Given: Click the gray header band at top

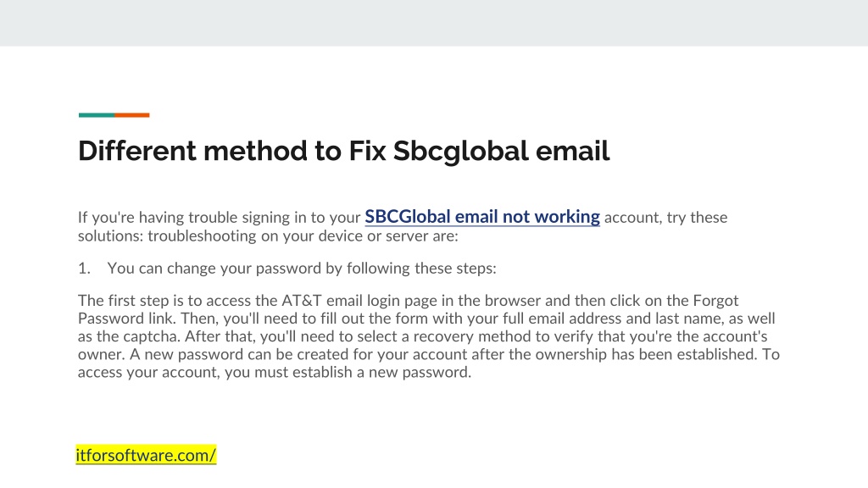Looking at the screenshot, I should (x=434, y=23).
